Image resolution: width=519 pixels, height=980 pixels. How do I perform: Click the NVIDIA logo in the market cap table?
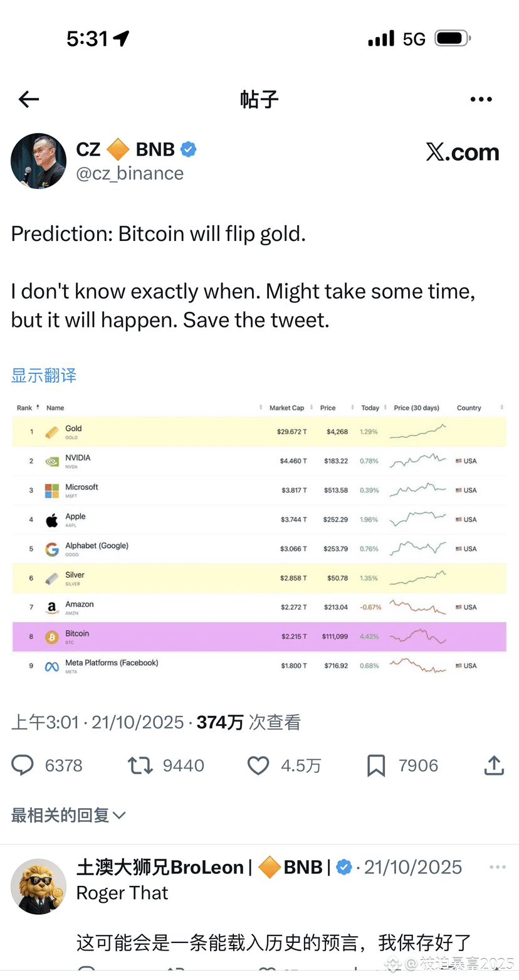[52, 461]
